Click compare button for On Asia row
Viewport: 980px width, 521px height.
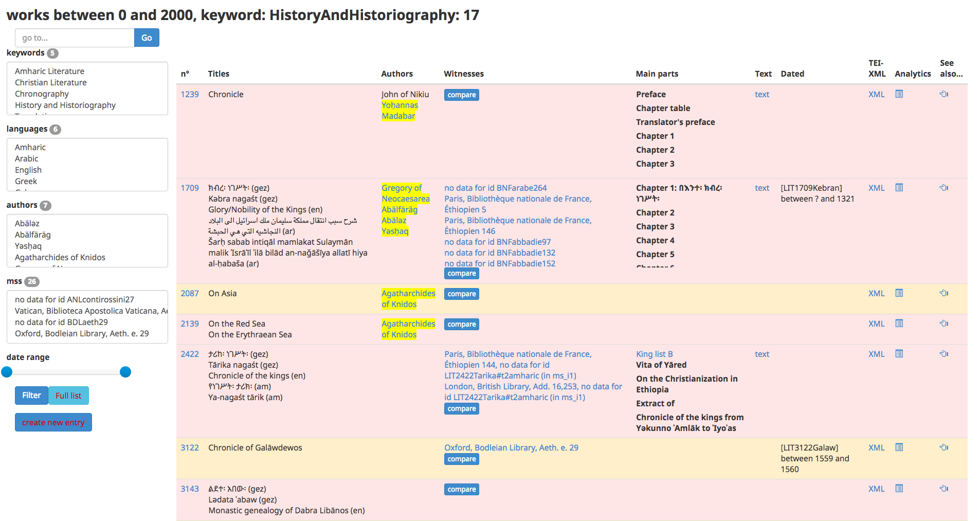[462, 294]
